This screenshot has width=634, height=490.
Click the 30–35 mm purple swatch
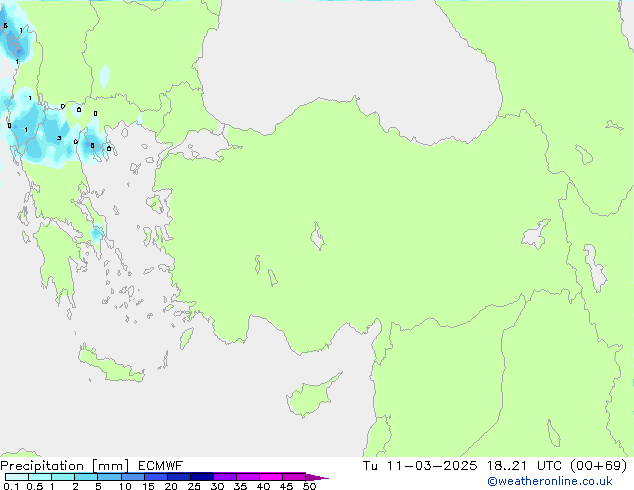225,477
